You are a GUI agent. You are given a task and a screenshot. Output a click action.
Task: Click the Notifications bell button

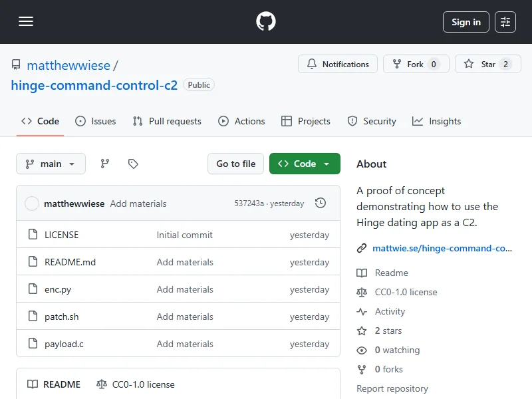pos(338,65)
